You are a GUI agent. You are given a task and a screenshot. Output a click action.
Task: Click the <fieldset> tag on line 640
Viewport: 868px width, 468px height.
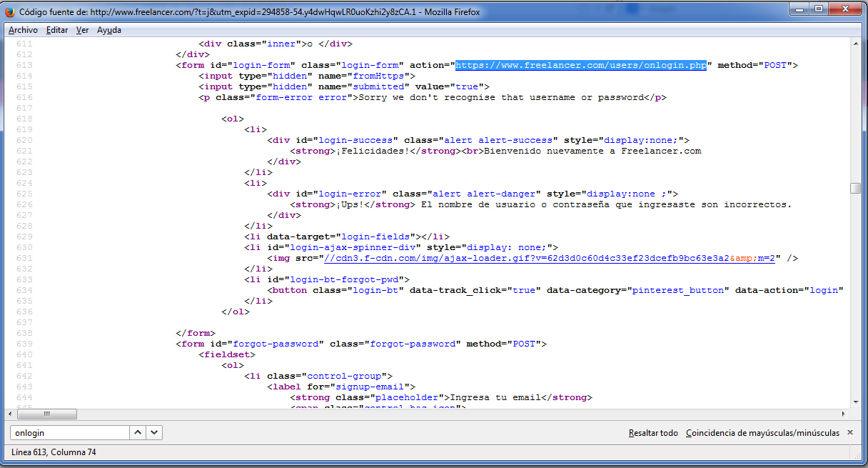(x=226, y=354)
